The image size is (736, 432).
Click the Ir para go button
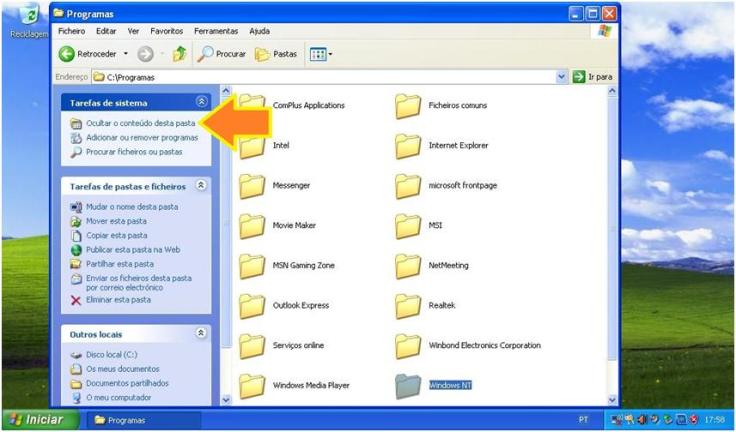593,76
